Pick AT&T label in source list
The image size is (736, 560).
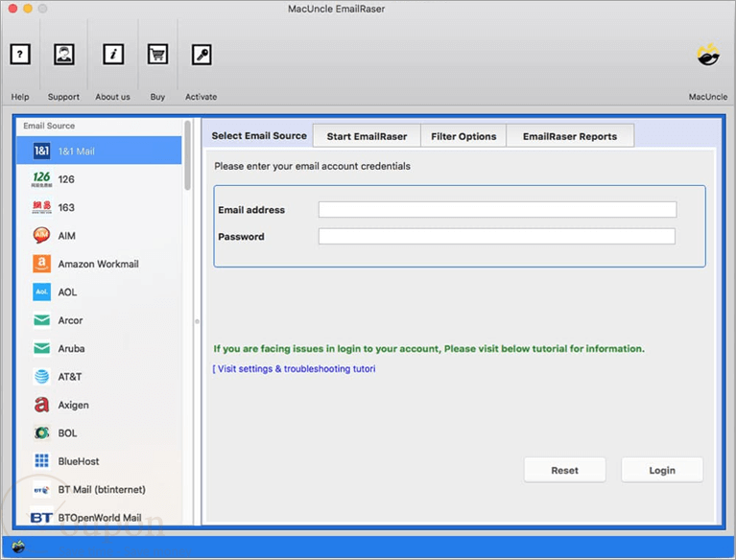tap(70, 376)
